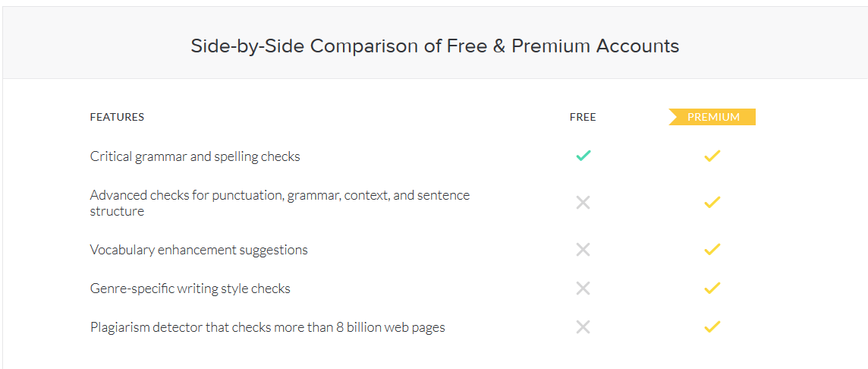Click the gray header banner area

point(435,43)
